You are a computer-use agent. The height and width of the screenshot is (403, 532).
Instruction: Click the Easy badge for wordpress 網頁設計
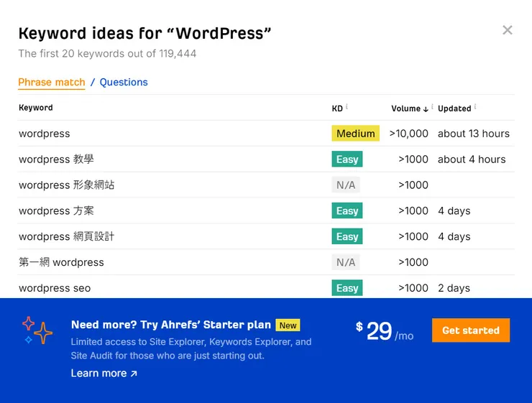click(x=347, y=236)
